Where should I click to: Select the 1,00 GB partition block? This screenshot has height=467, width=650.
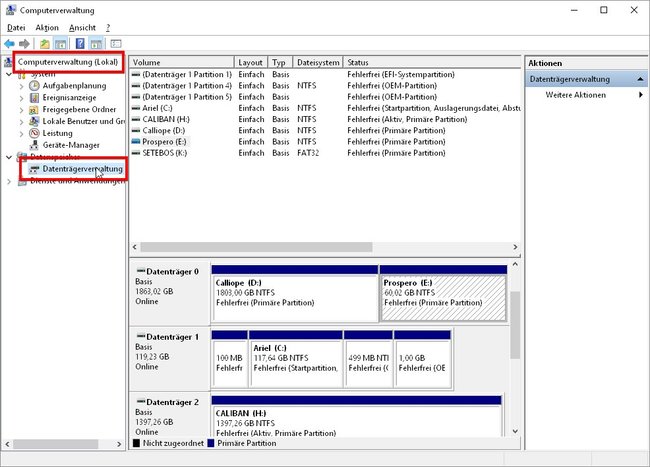click(422, 358)
